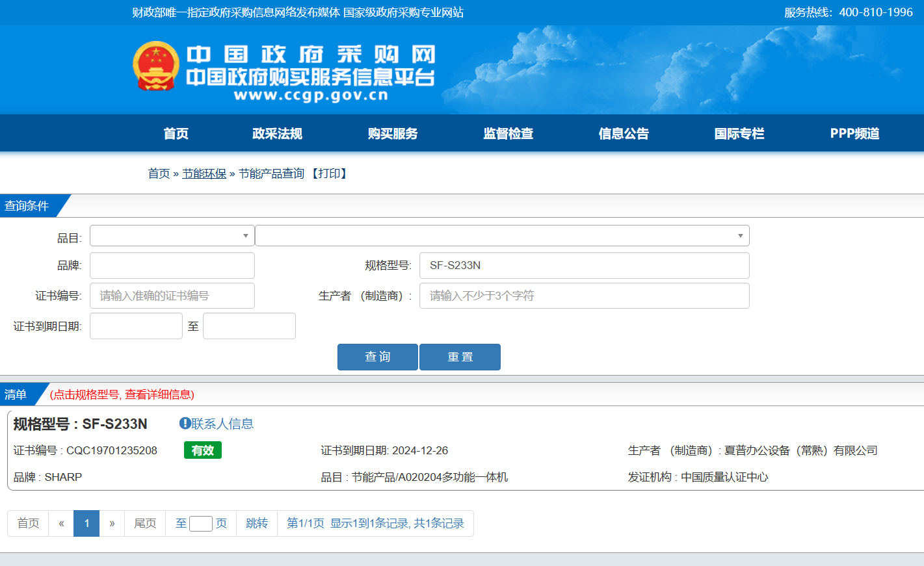The height and width of the screenshot is (566, 924).
Task: Open details for 规格型号：SF-S233N
Action: (81, 424)
